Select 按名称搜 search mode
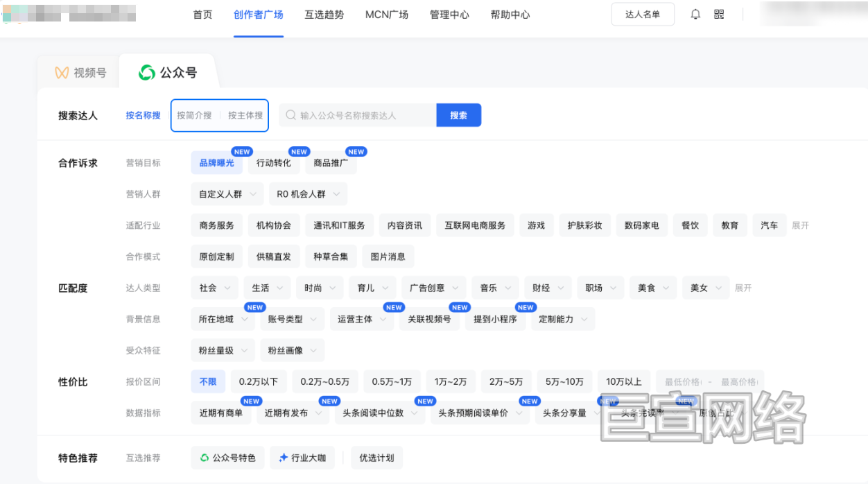The image size is (868, 484). pyautogui.click(x=143, y=115)
